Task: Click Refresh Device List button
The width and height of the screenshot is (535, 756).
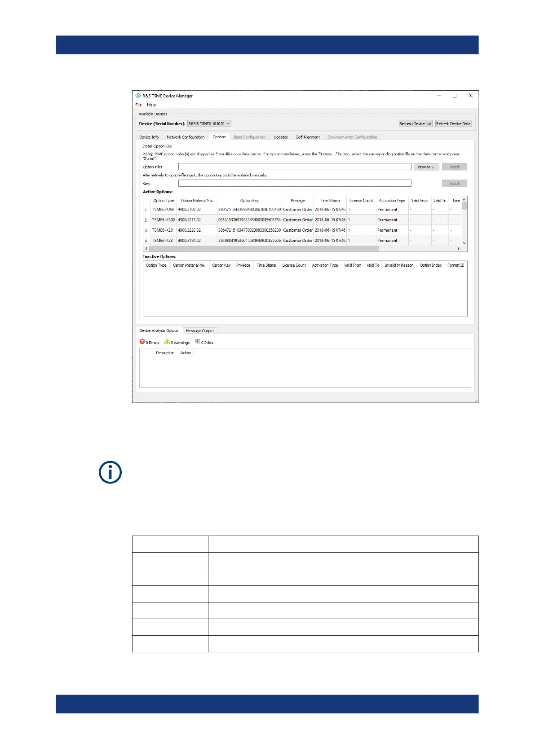Action: (x=416, y=123)
